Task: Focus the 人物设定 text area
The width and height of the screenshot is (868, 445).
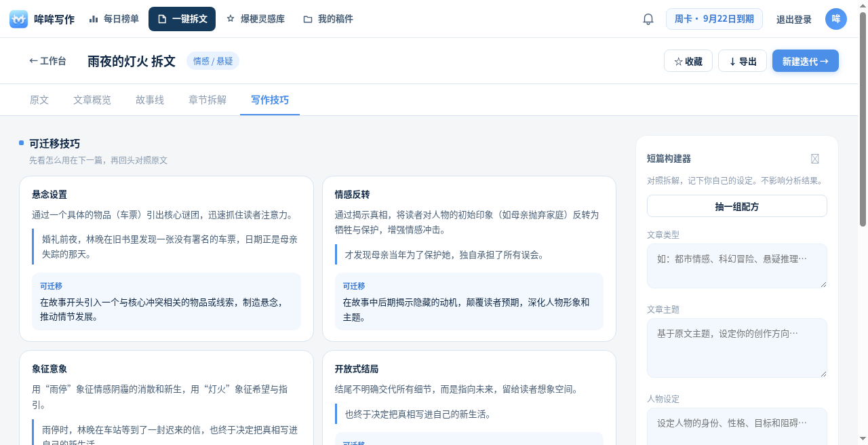Action: (x=737, y=426)
